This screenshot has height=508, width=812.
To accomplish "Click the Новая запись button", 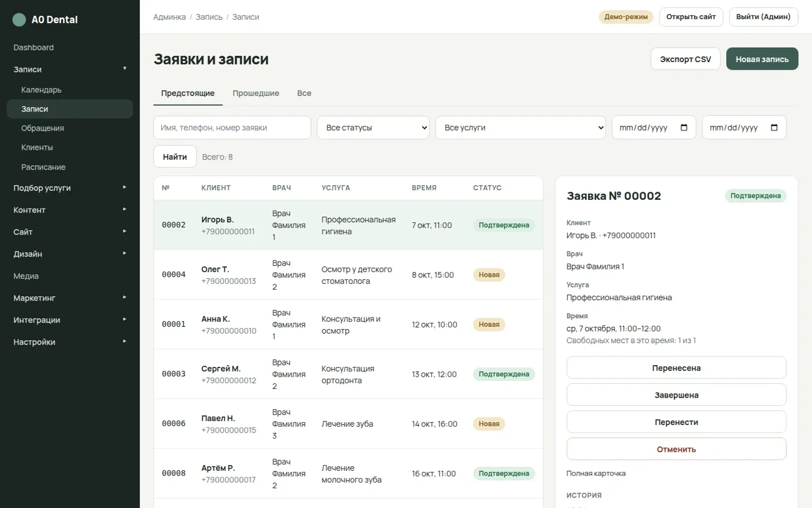I will (x=762, y=59).
